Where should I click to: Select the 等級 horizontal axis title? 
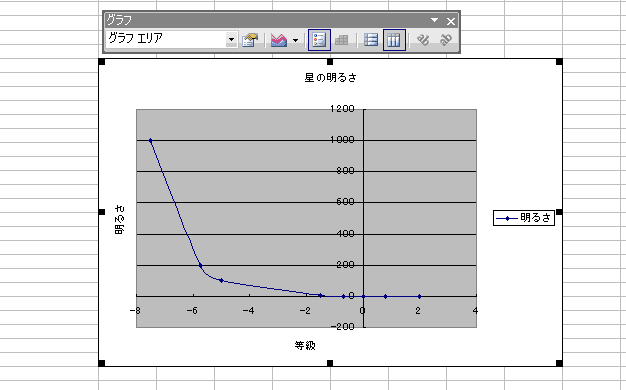tap(305, 345)
